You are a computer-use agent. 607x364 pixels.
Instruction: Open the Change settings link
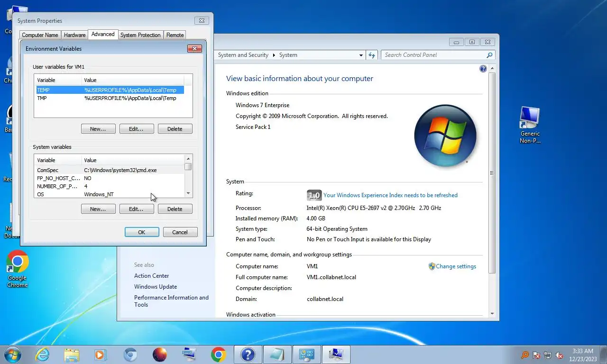tap(456, 266)
